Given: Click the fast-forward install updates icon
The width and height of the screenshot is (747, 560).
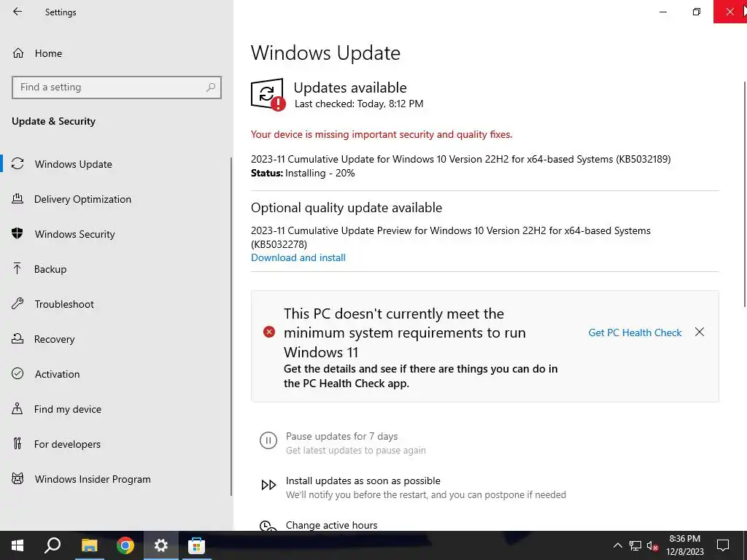Looking at the screenshot, I should (x=268, y=485).
